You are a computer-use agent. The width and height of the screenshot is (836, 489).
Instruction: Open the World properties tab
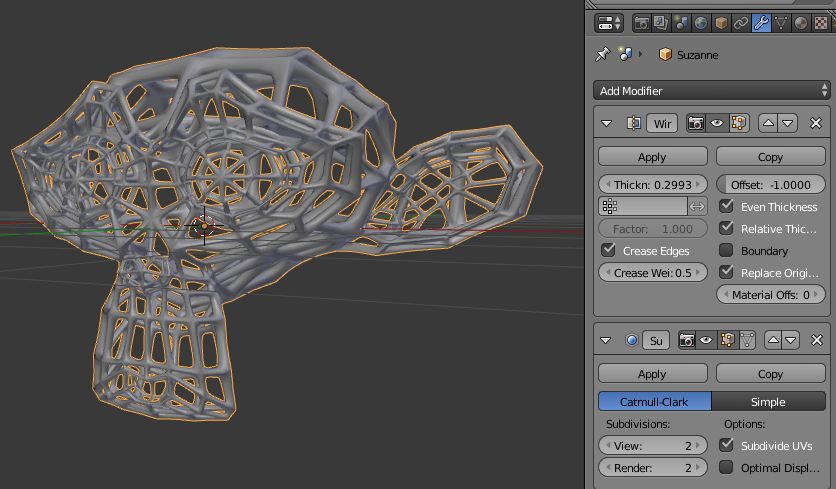pos(701,23)
